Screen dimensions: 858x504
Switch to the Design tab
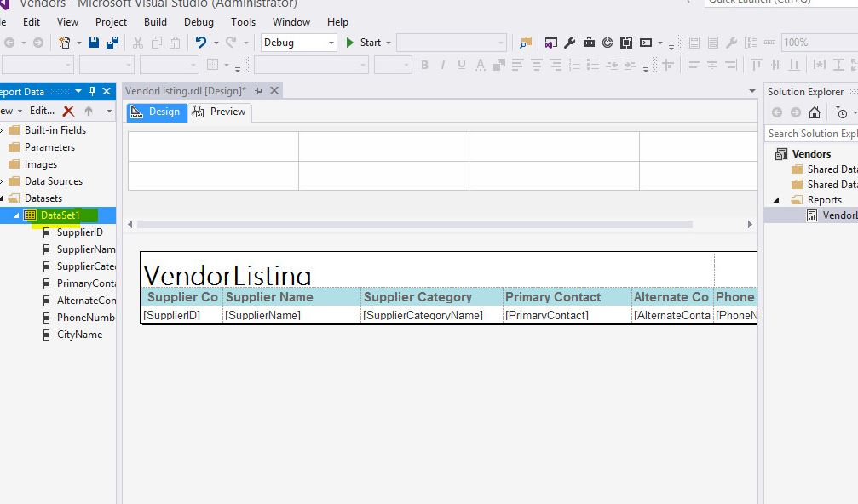(157, 112)
